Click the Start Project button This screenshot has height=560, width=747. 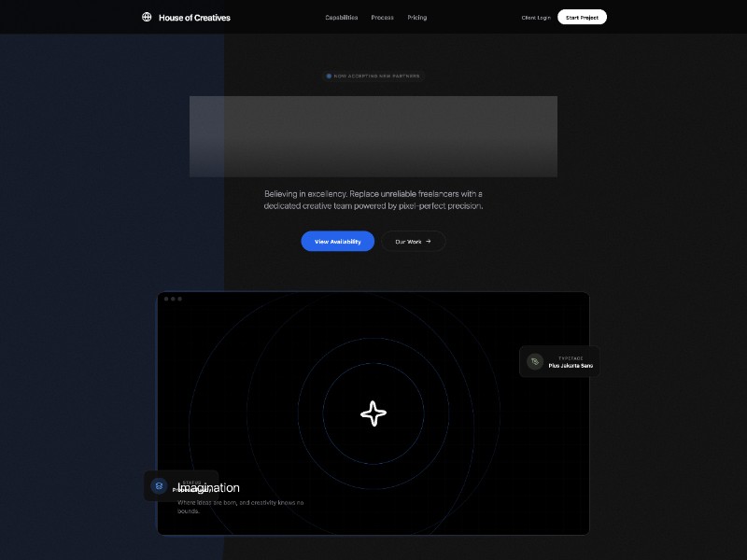pyautogui.click(x=581, y=17)
